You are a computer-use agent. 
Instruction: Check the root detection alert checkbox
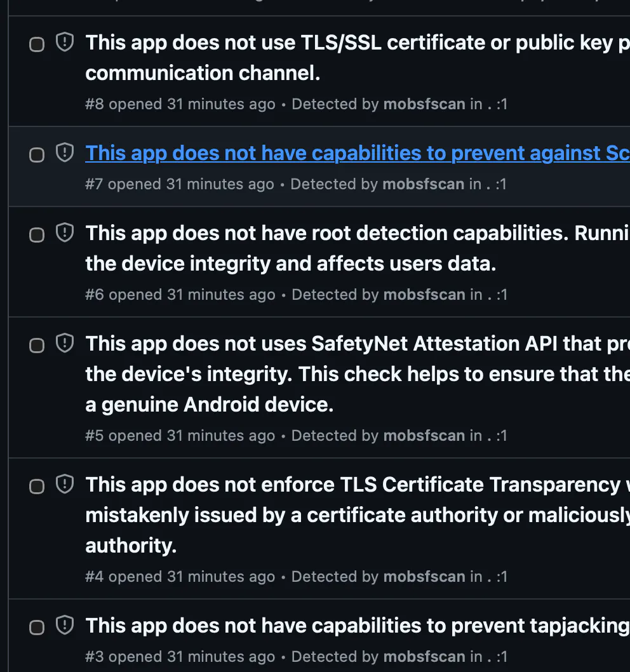click(37, 235)
